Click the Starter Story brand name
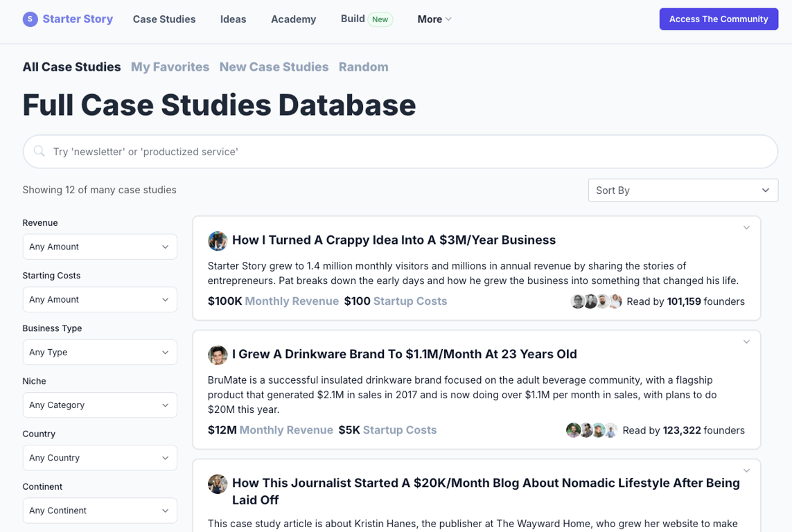This screenshot has height=532, width=792. [78, 19]
